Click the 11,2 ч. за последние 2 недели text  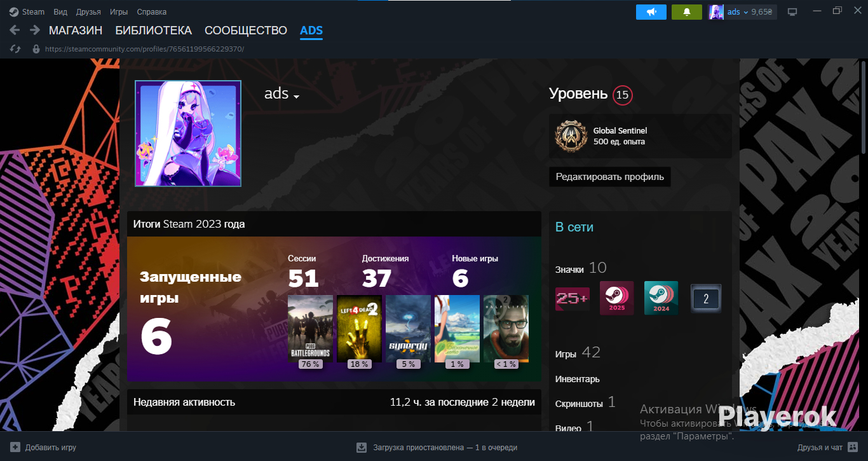(x=463, y=402)
